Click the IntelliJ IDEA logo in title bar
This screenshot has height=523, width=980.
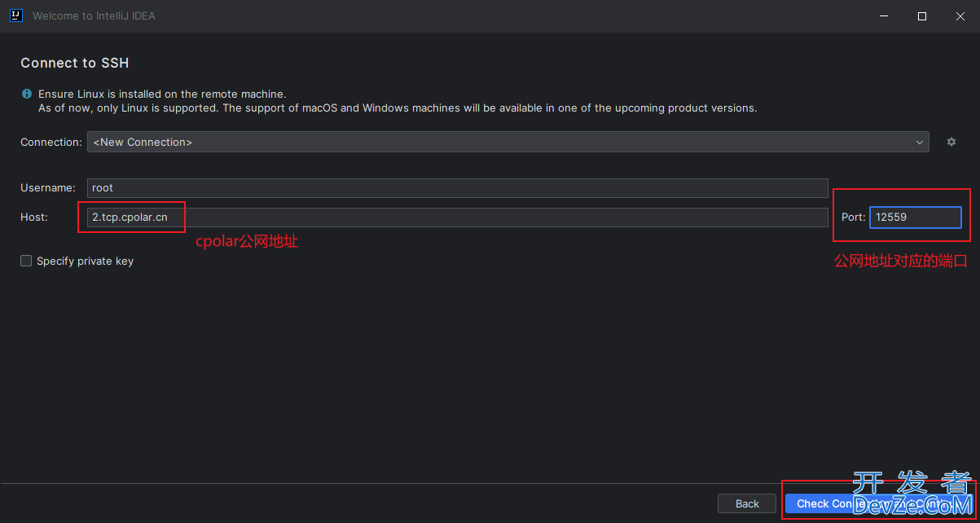click(x=16, y=15)
